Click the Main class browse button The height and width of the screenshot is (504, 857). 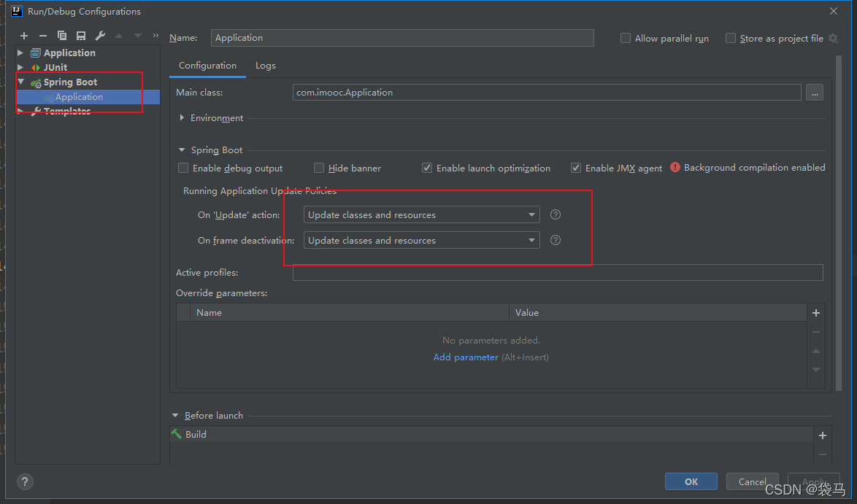815,92
